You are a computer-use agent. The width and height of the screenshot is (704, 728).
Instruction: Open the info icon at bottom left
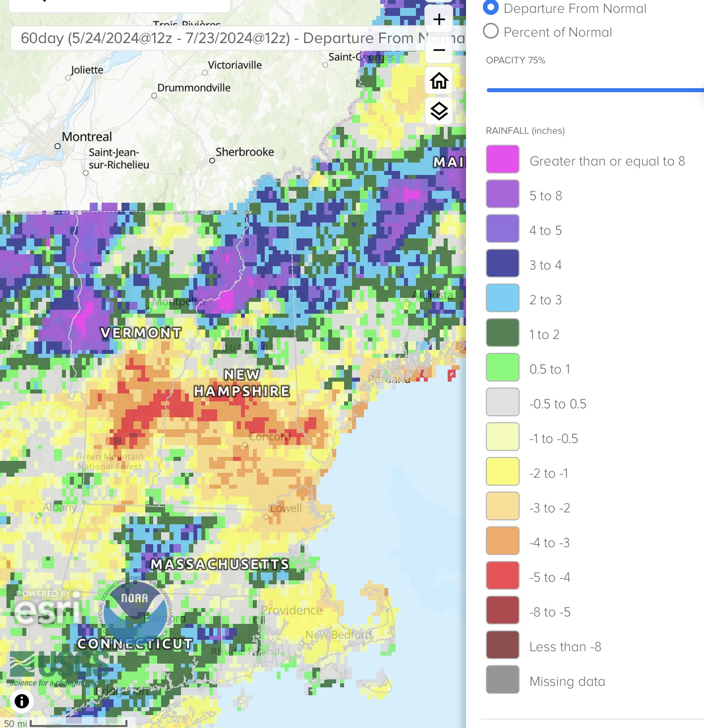pyautogui.click(x=22, y=701)
